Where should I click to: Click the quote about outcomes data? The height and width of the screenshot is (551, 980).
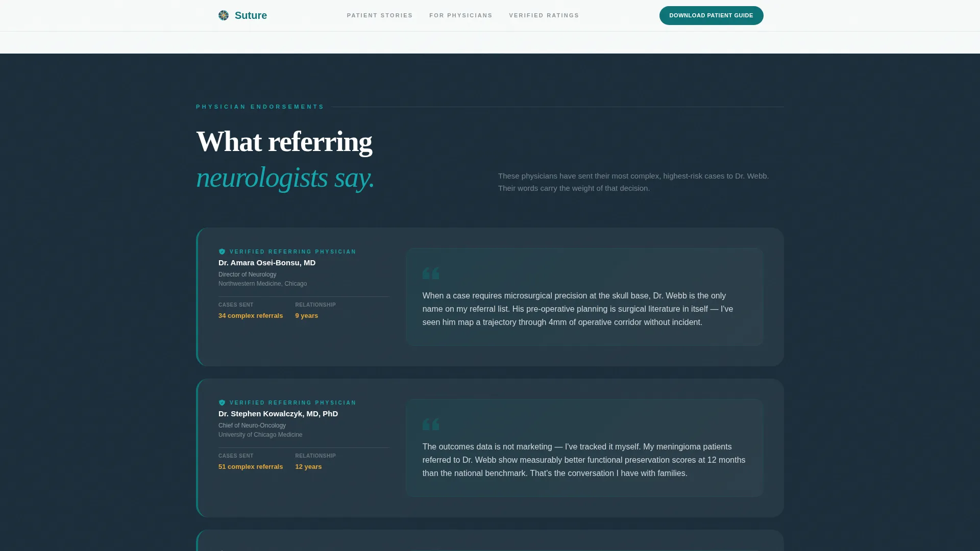(584, 460)
